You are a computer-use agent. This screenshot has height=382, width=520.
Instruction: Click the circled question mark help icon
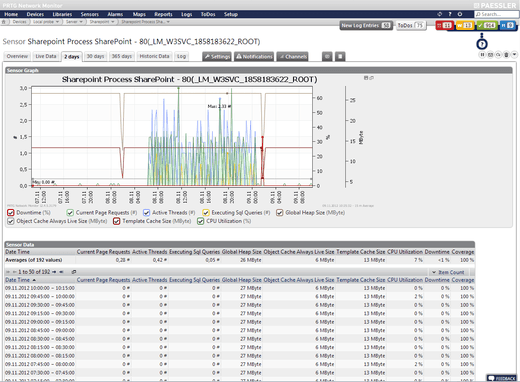pyautogui.click(x=482, y=44)
